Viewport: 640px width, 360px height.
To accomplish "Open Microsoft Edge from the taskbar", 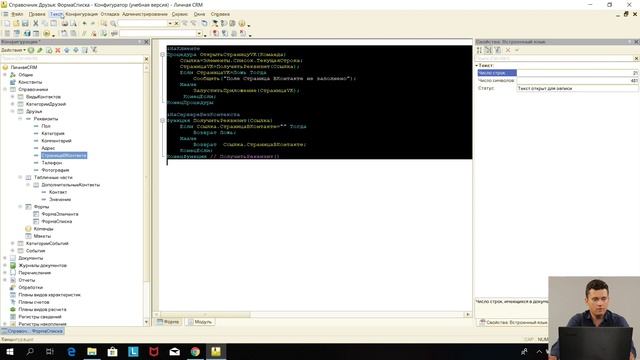I will tap(71, 351).
